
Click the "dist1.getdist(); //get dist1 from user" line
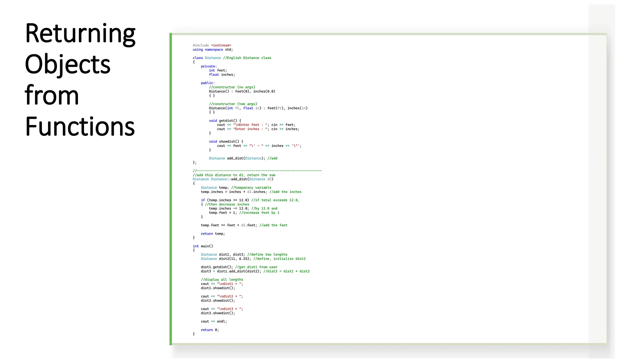pos(239,267)
